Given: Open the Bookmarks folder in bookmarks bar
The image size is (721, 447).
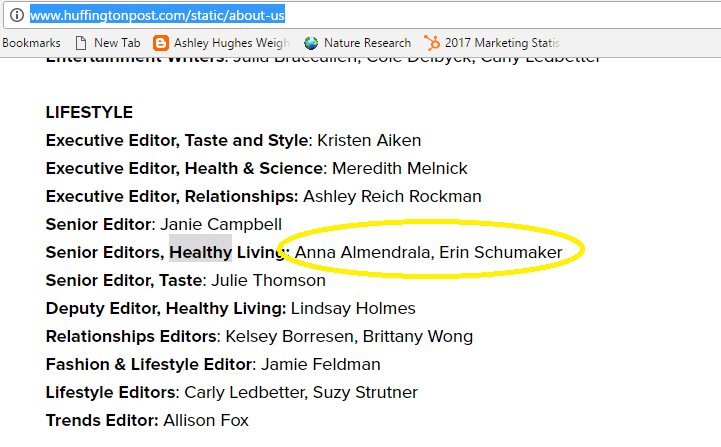Looking at the screenshot, I should pyautogui.click(x=31, y=43).
